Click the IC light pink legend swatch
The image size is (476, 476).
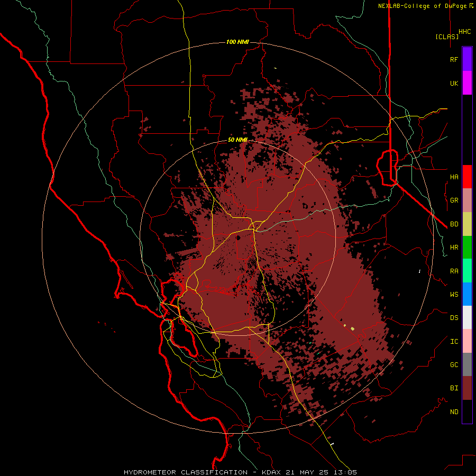click(467, 341)
